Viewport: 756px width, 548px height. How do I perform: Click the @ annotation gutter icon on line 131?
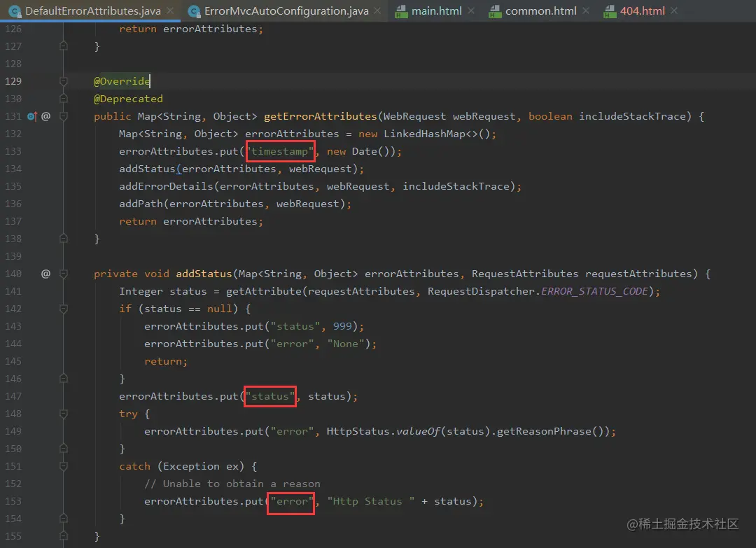click(x=45, y=116)
